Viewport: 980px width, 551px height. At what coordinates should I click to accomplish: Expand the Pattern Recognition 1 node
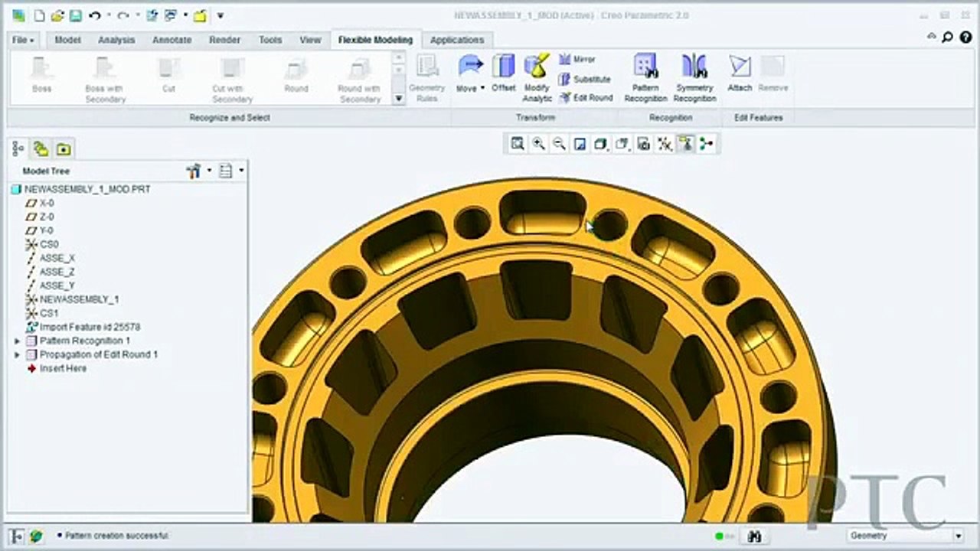pyautogui.click(x=17, y=341)
